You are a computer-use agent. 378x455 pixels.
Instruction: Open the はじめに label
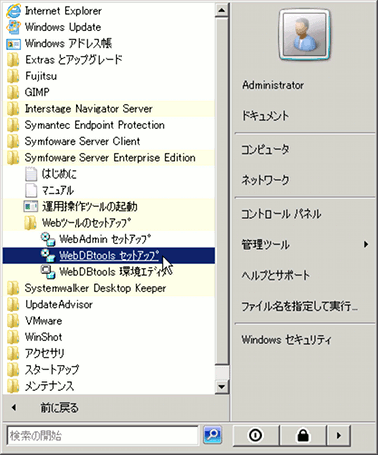point(59,174)
